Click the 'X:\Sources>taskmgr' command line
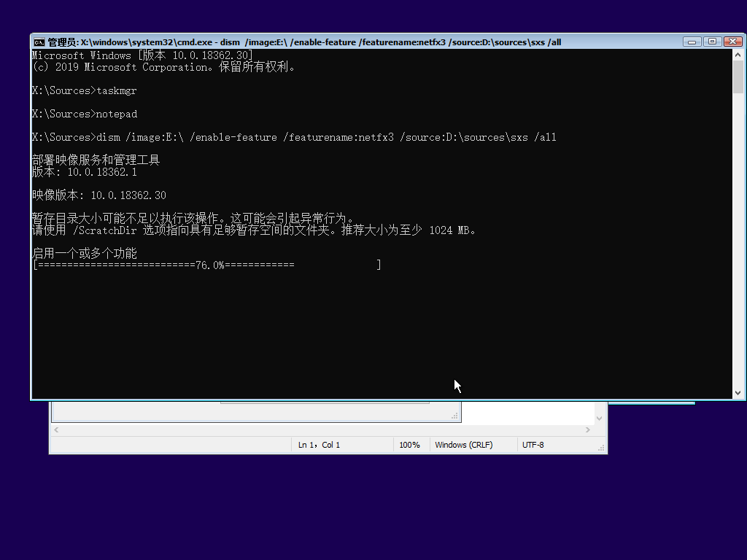This screenshot has width=747, height=560. coord(85,90)
